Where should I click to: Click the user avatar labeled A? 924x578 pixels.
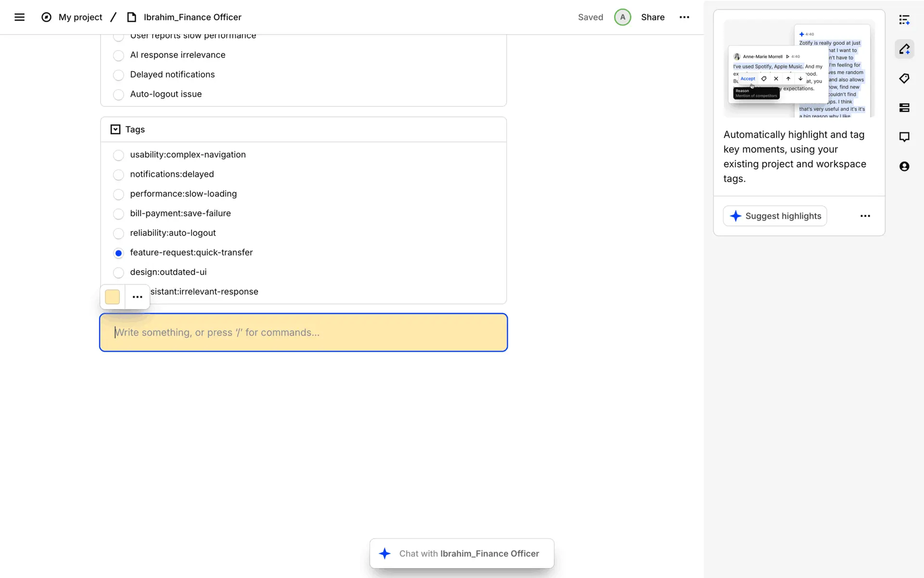622,17
